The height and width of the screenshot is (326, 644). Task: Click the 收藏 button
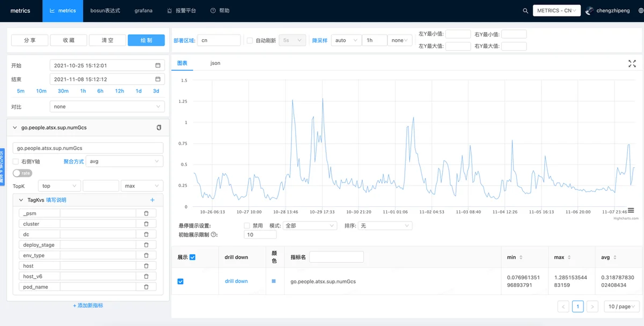click(x=69, y=40)
